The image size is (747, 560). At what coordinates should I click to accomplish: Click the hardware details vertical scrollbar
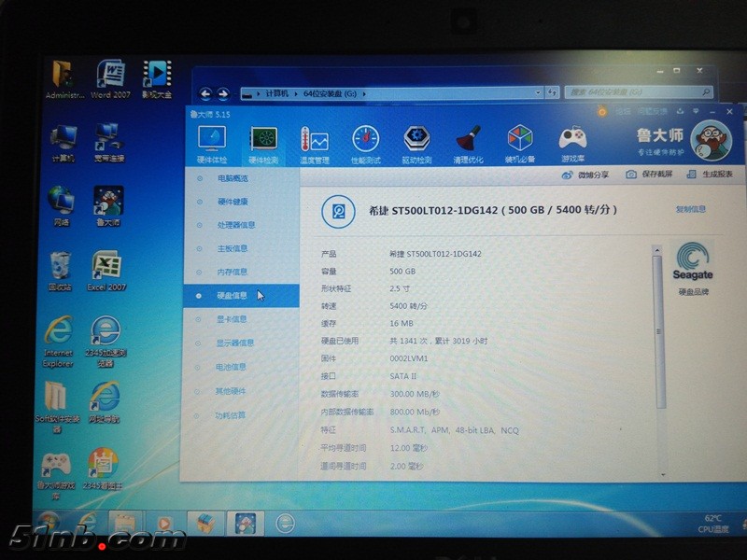coord(661,327)
